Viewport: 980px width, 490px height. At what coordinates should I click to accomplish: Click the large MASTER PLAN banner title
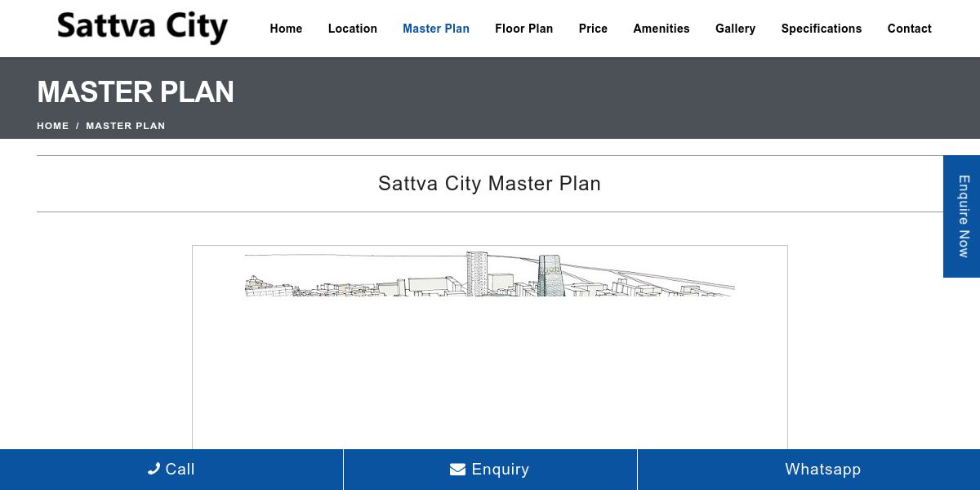[x=136, y=92]
